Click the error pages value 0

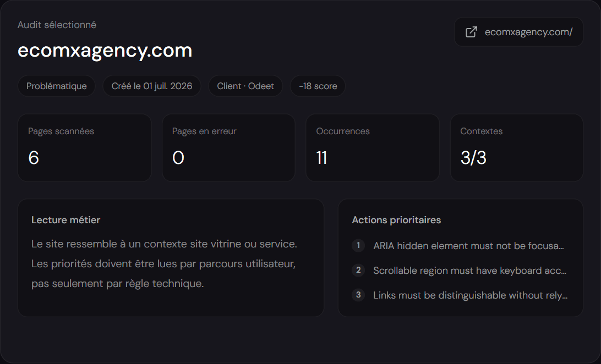178,158
